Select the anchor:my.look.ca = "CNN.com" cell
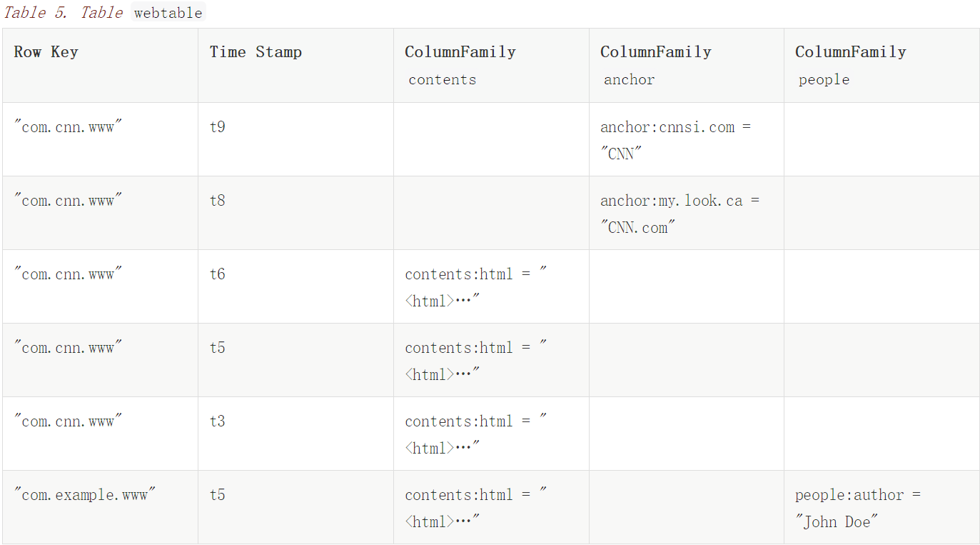Viewport: 980px width, 545px height. 680,214
